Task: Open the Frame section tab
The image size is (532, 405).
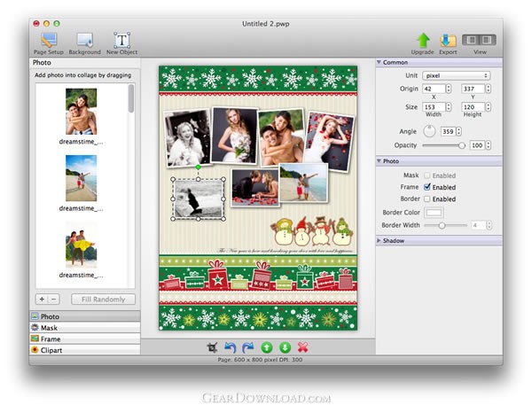Action: [85, 339]
